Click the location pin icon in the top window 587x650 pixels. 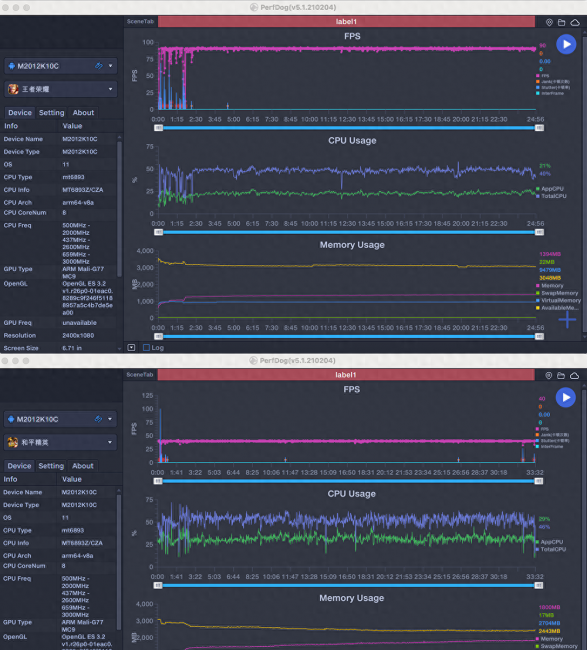coord(549,22)
